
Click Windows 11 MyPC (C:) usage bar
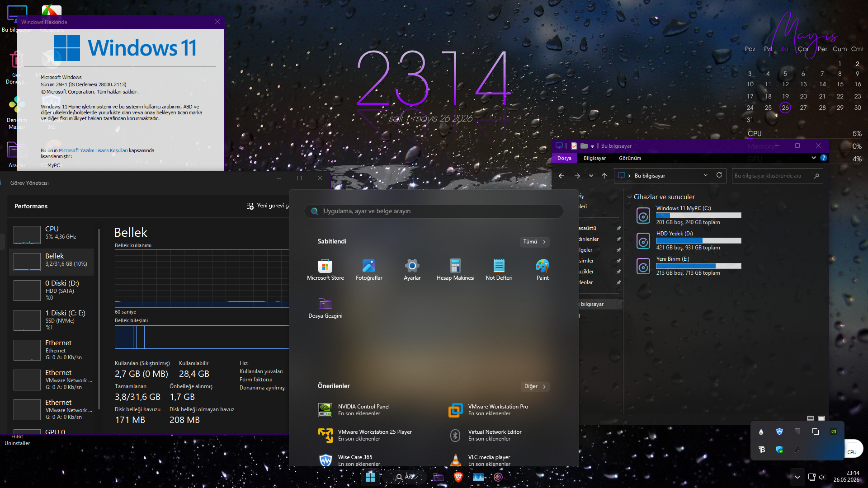click(698, 215)
